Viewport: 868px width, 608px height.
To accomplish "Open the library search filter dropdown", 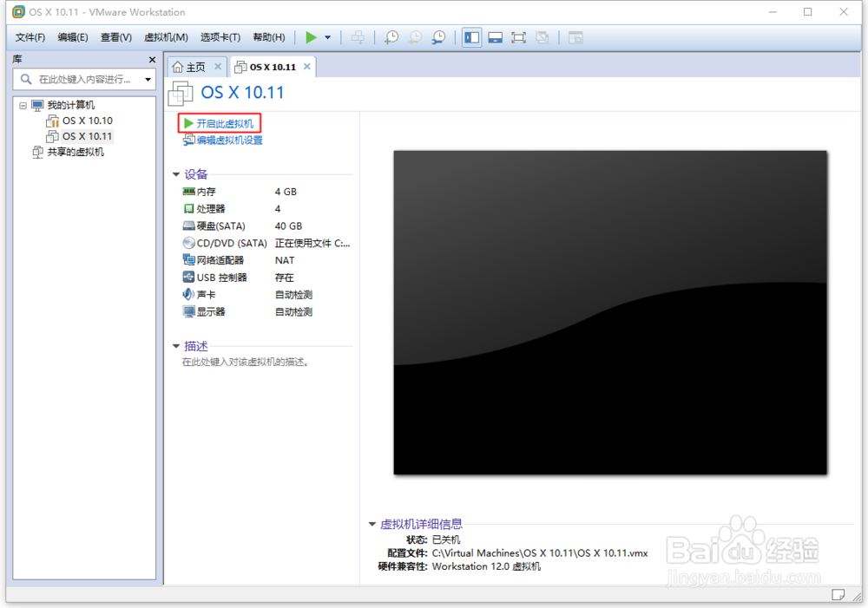I will pyautogui.click(x=148, y=79).
